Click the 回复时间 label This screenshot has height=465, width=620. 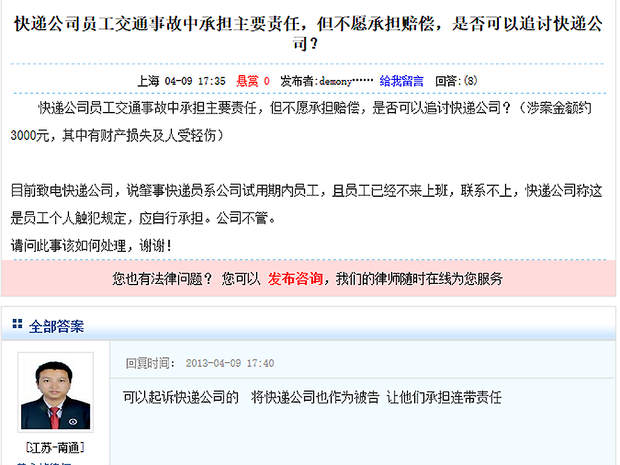(149, 363)
